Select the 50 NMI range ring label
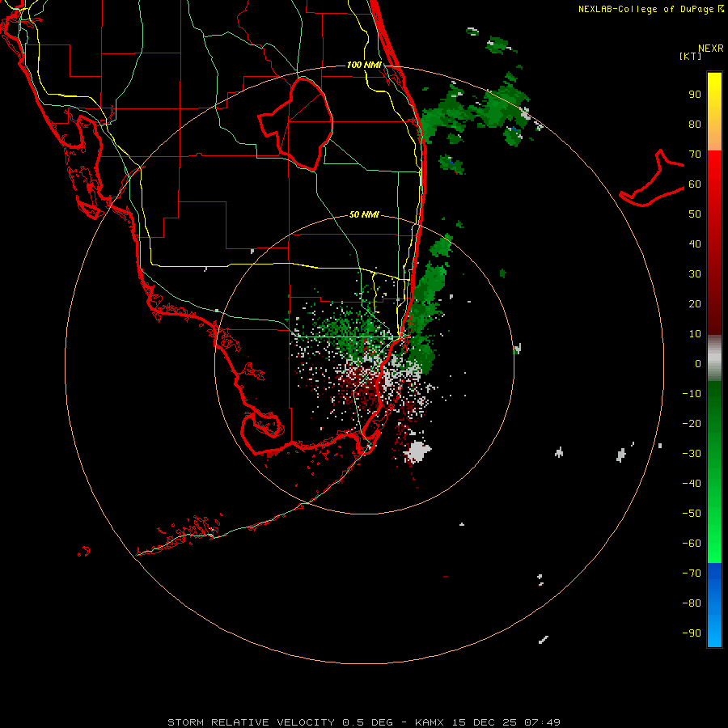 pos(364,214)
